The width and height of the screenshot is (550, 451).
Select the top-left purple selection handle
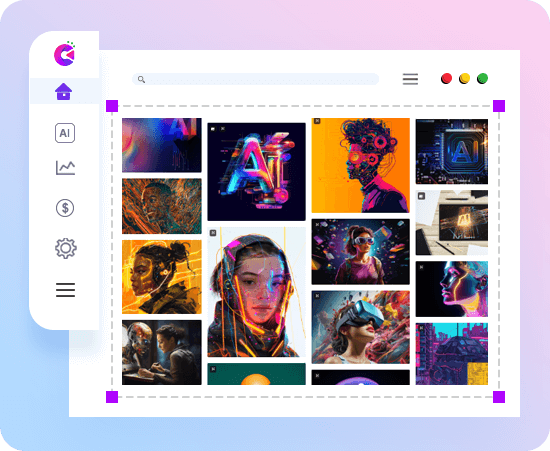(x=112, y=106)
